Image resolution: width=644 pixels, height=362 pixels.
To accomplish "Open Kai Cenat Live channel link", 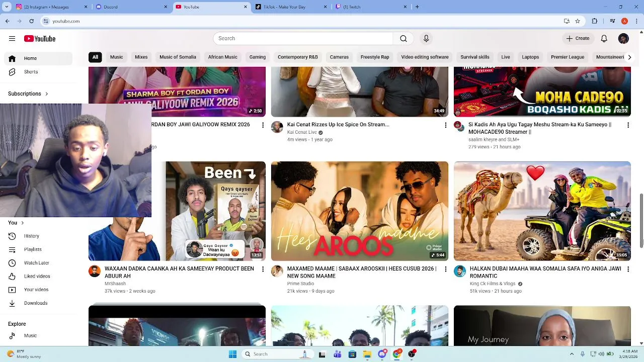I will [x=302, y=132].
